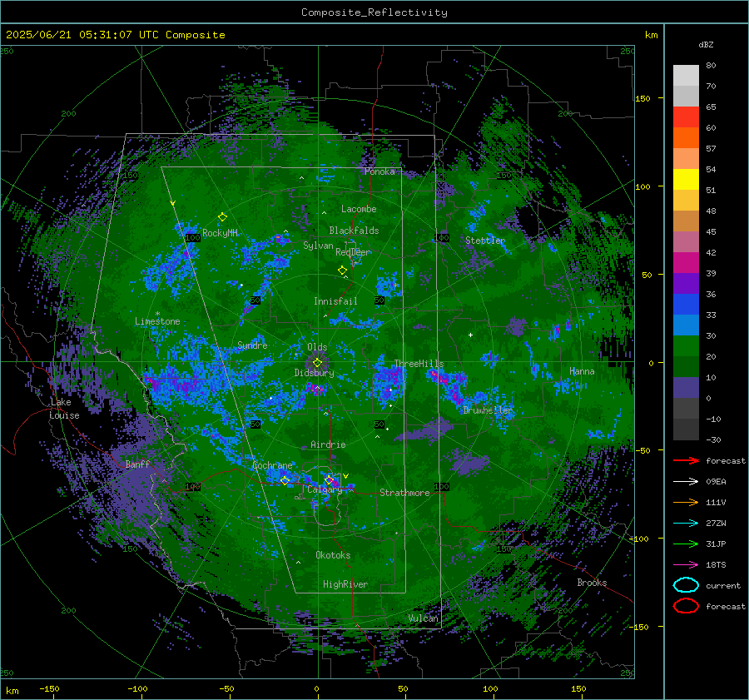Click the magenta 42–39 dBZ swatch

[686, 263]
